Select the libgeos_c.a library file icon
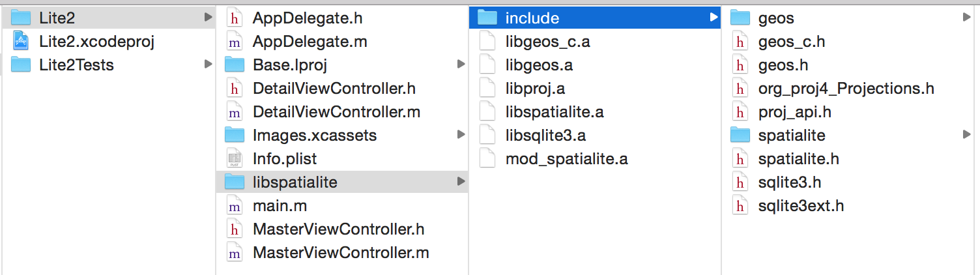 click(x=487, y=42)
